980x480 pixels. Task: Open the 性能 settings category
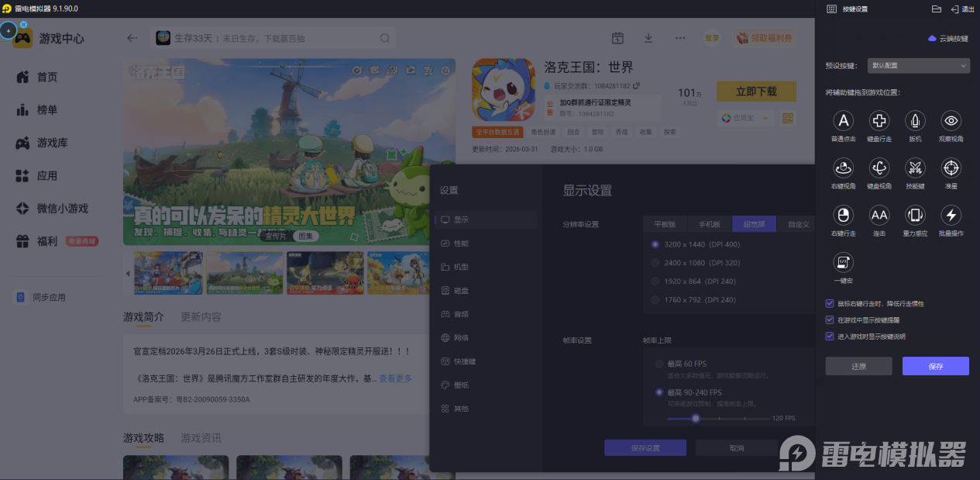[x=460, y=243]
